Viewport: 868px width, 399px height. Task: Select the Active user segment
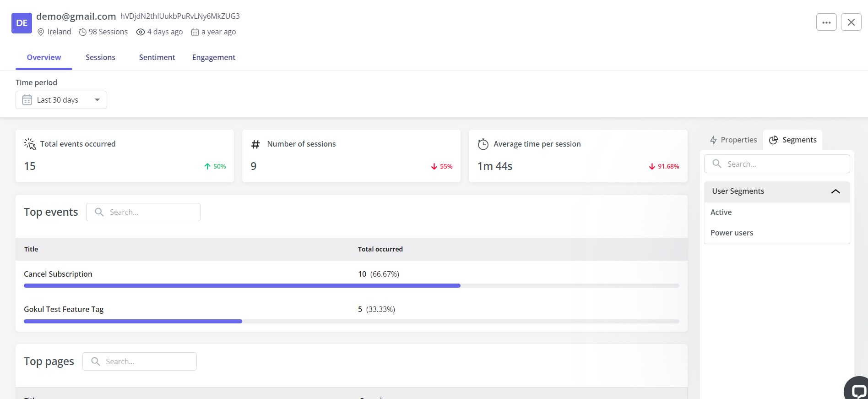coord(721,212)
